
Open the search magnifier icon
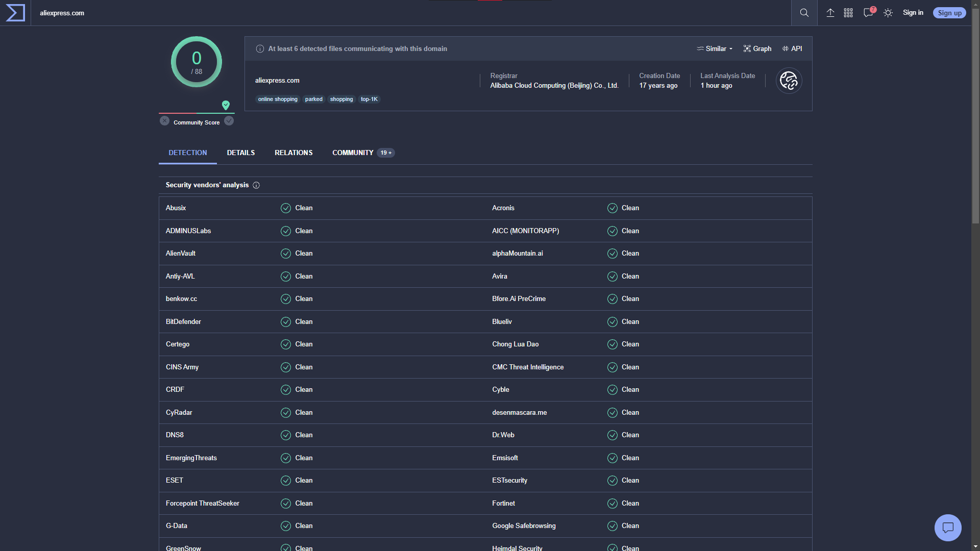click(804, 13)
